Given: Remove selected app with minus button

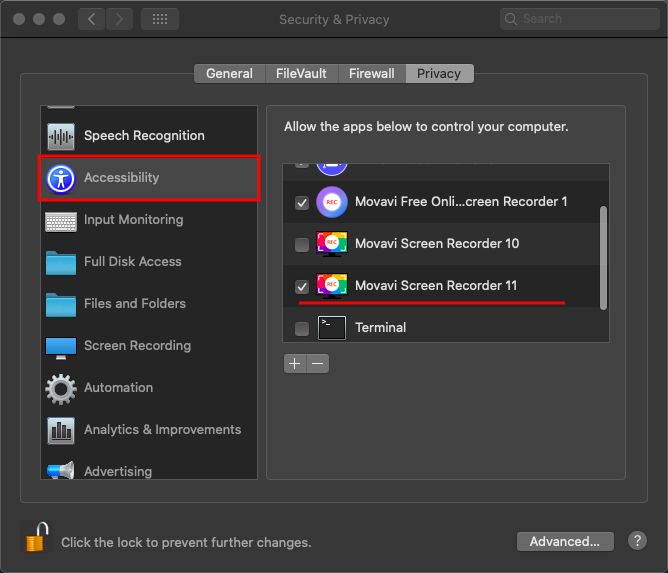Looking at the screenshot, I should click(x=318, y=363).
